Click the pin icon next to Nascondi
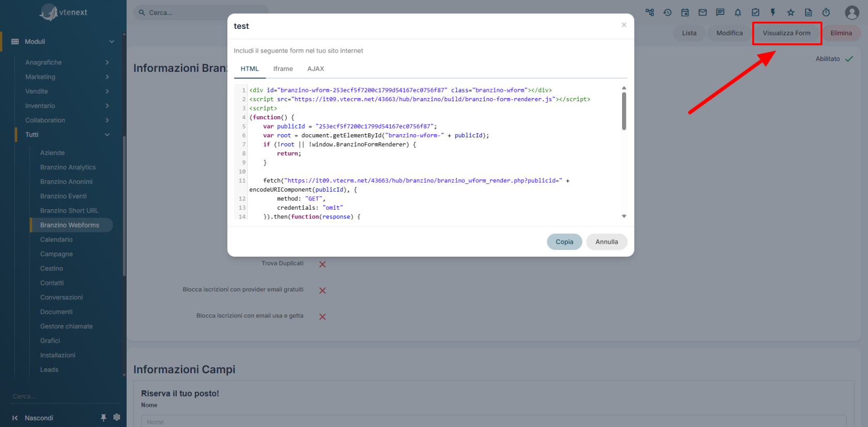Viewport: 868px width, 427px height. tap(103, 418)
